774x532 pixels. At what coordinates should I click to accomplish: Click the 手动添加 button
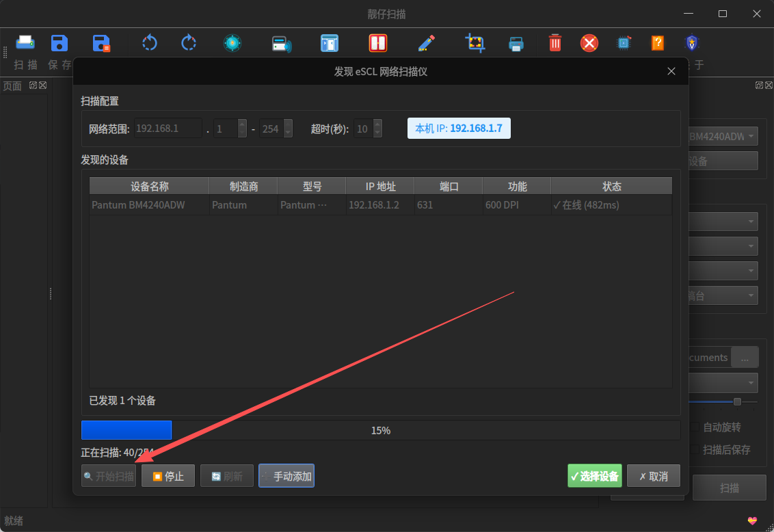pyautogui.click(x=286, y=476)
